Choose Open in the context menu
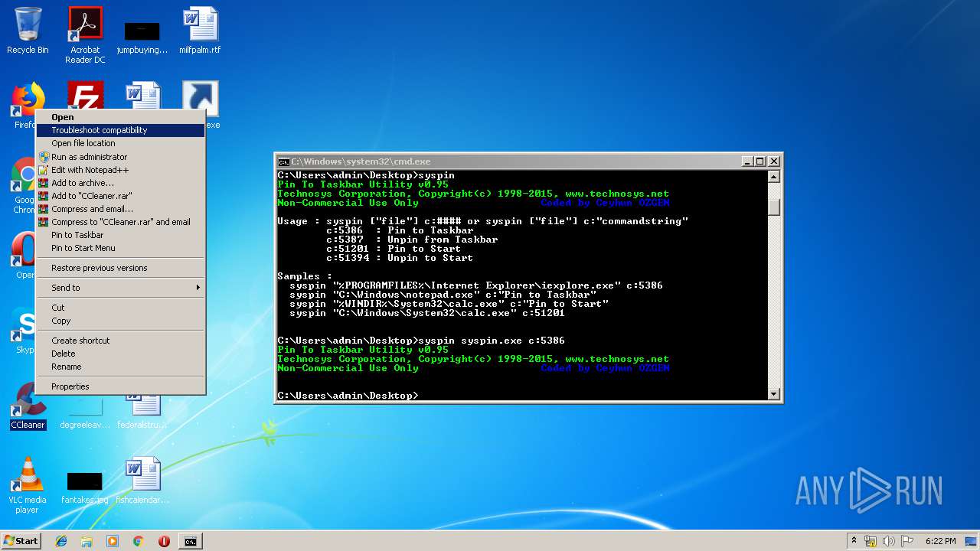980x551 pixels. [x=121, y=117]
